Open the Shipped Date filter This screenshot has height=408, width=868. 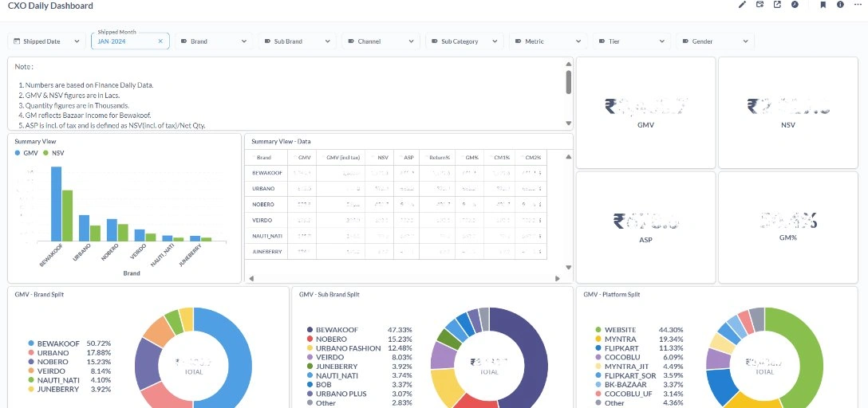coord(46,41)
